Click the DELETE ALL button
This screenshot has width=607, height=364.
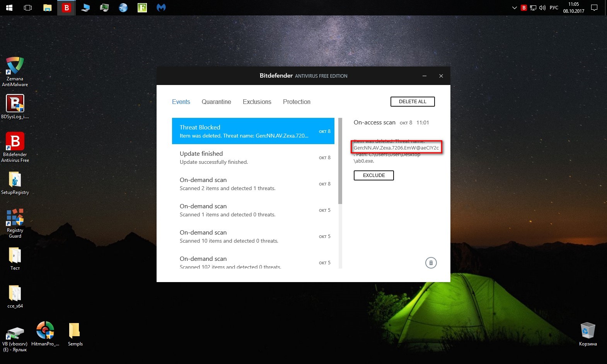point(413,102)
